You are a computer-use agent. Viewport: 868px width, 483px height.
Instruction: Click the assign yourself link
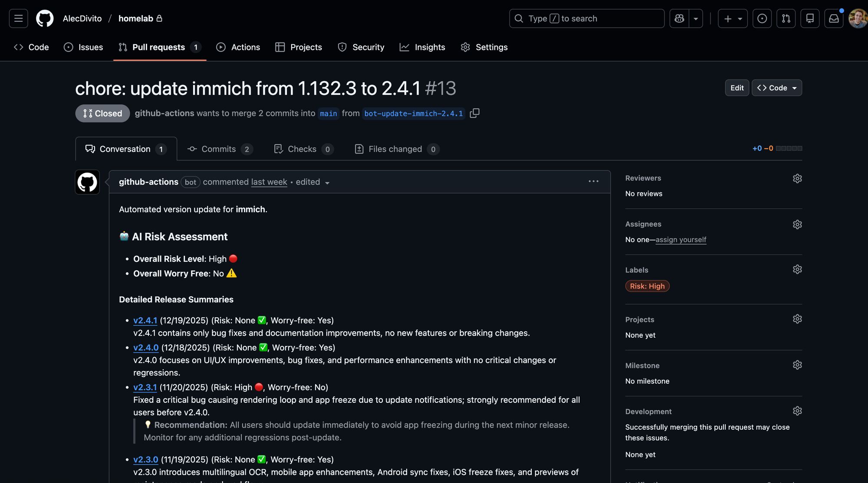coord(681,240)
